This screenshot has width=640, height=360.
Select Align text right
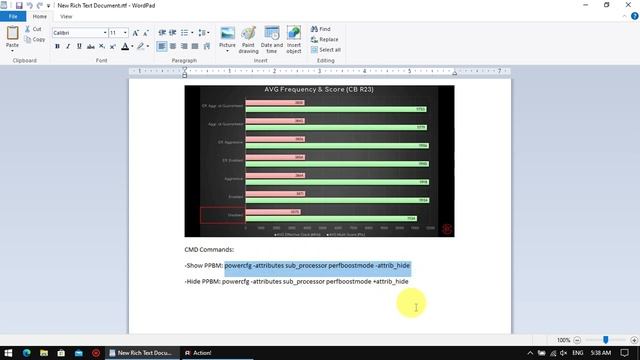pos(184,46)
